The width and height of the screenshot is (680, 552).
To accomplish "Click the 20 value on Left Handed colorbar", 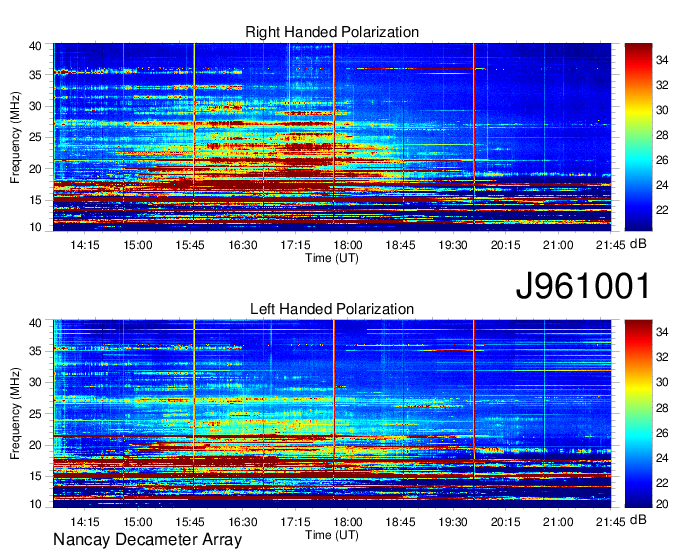I will click(662, 504).
